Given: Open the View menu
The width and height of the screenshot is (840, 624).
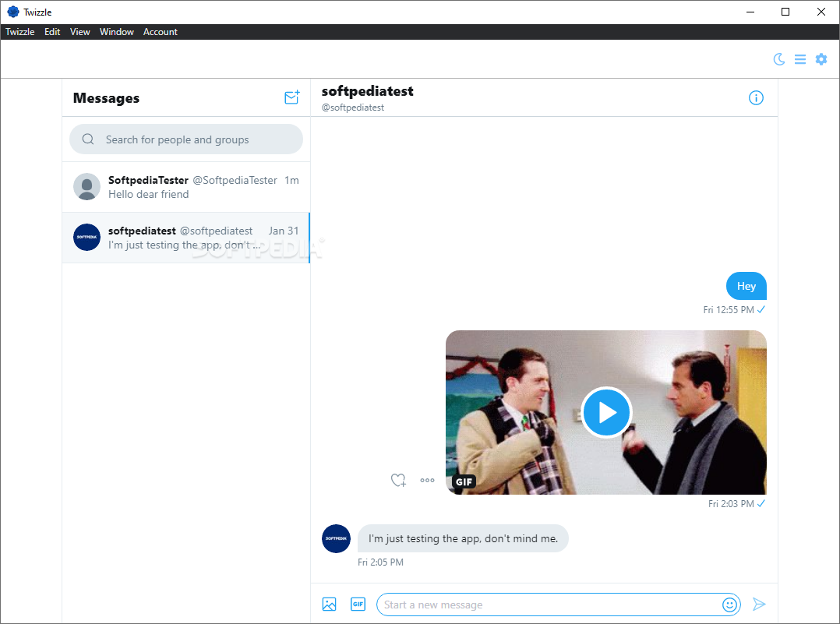Looking at the screenshot, I should [79, 32].
